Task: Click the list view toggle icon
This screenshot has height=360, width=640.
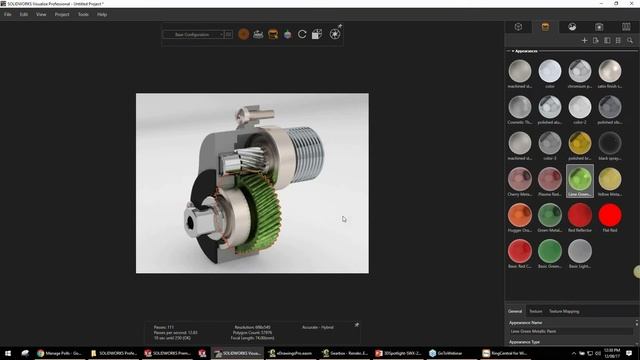Action: (x=618, y=40)
